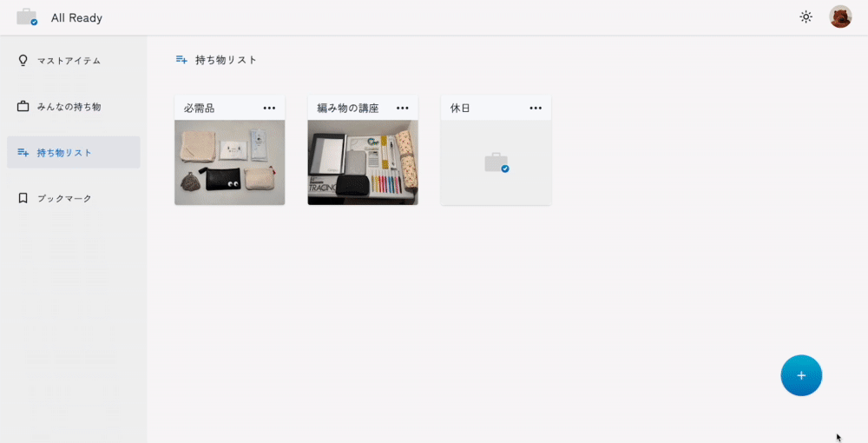Go to ブックマーク in the sidebar

pyautogui.click(x=74, y=198)
